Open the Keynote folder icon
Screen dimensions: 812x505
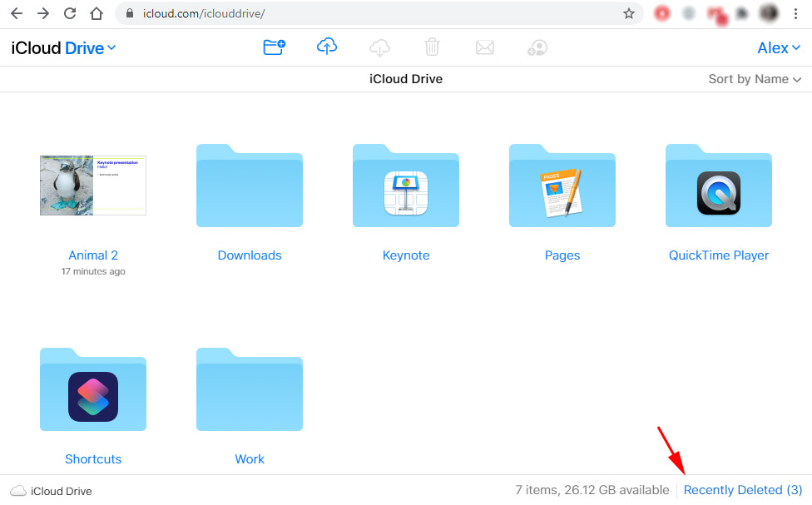coord(406,186)
